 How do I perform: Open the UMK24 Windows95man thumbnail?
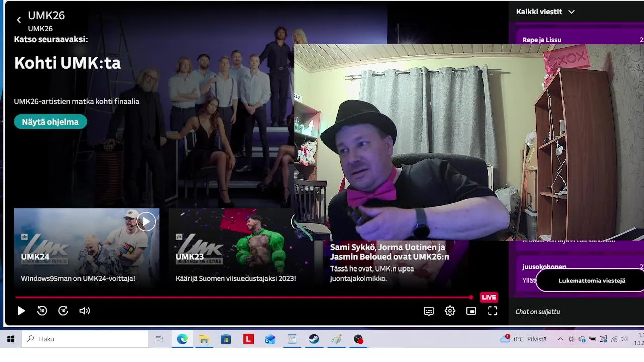[x=87, y=248]
